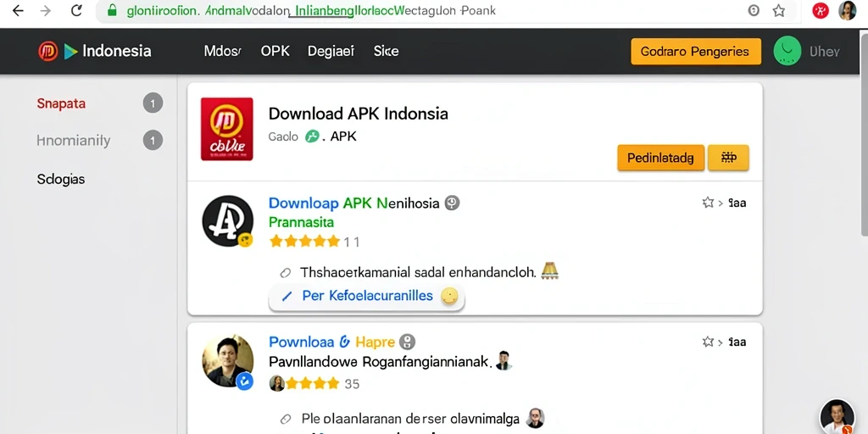
Task: Click the red Download APK Indonsia app icon
Action: point(227,129)
